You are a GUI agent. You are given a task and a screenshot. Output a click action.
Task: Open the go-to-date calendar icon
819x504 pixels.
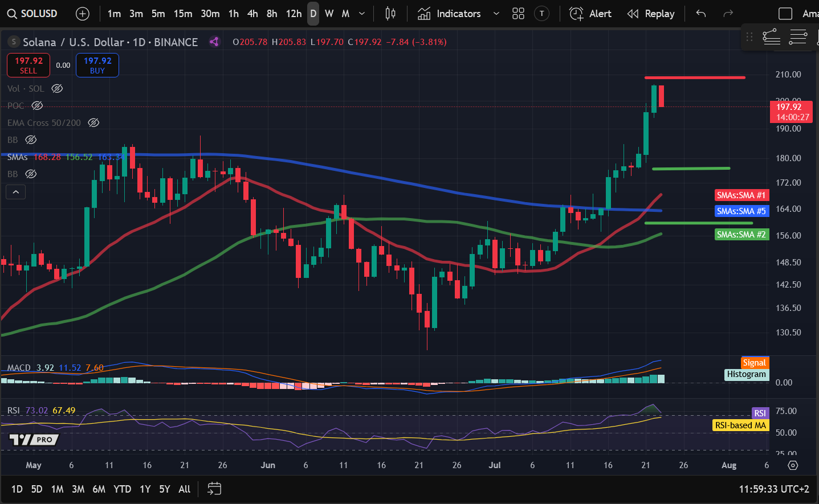pos(214,489)
